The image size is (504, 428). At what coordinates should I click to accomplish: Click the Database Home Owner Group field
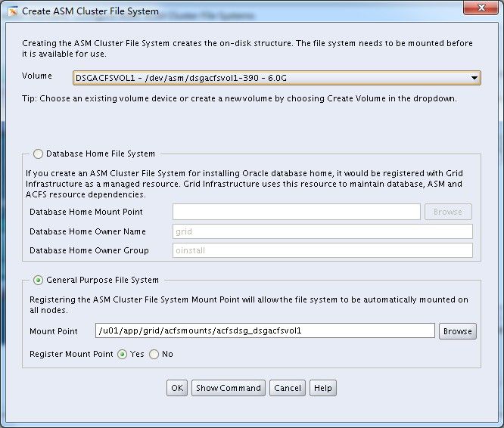click(322, 250)
